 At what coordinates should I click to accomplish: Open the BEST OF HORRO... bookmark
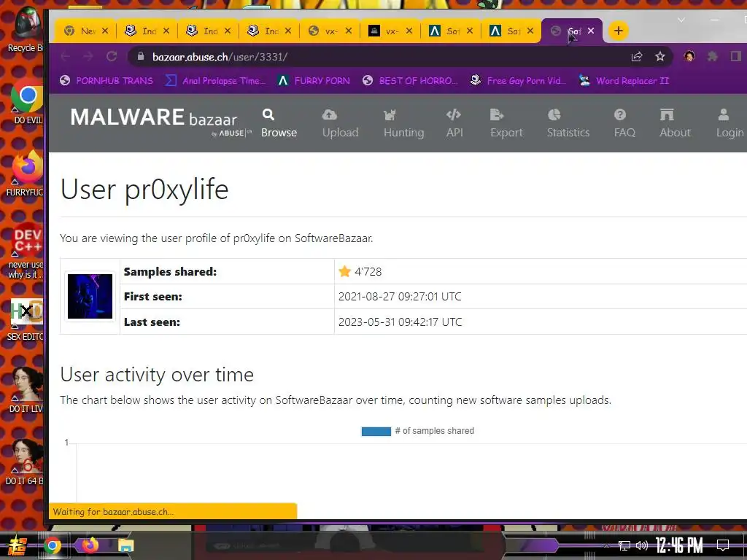click(x=410, y=80)
